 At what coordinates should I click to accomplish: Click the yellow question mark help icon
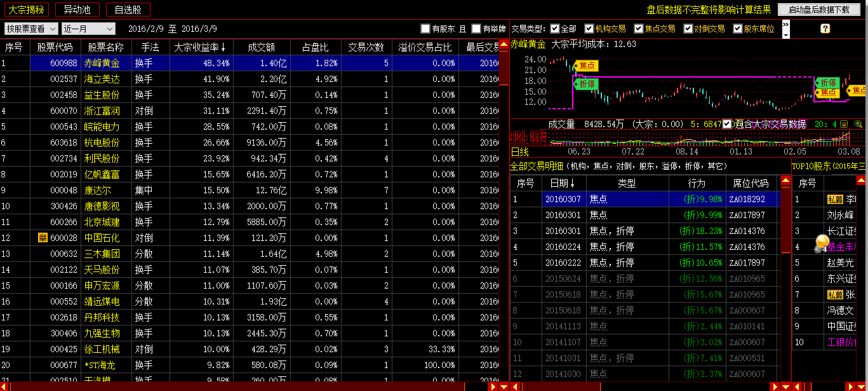click(x=825, y=29)
